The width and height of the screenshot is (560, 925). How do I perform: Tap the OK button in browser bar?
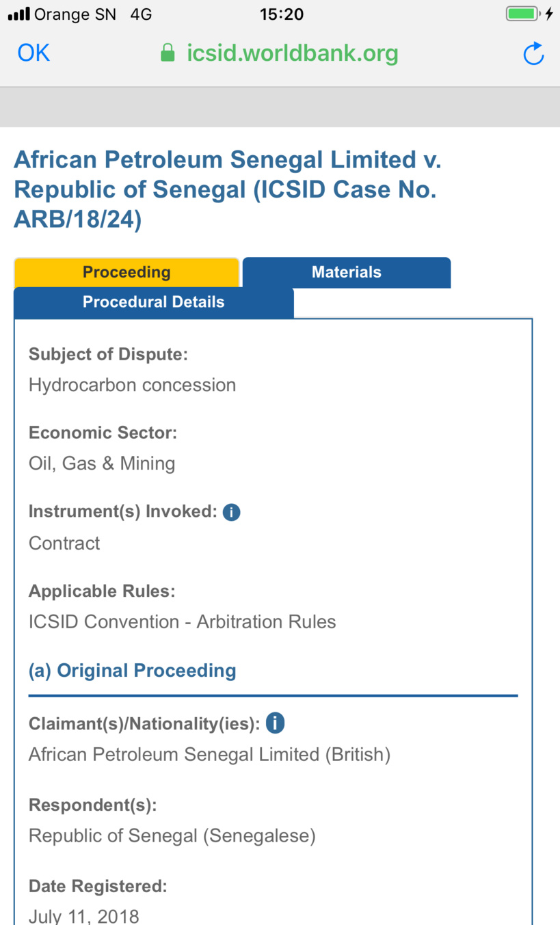point(34,53)
